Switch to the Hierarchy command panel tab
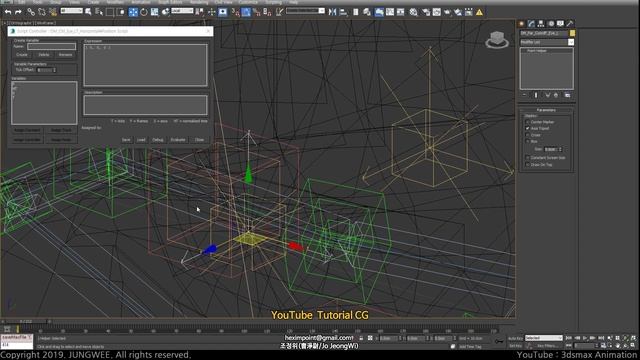This screenshot has height=360, width=640. coord(541,24)
